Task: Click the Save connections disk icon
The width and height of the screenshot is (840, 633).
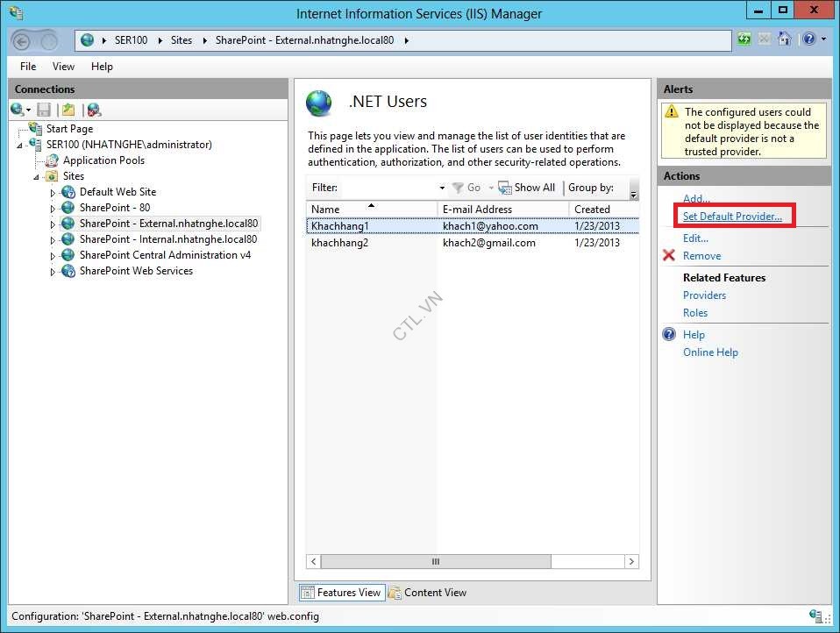Action: point(44,110)
